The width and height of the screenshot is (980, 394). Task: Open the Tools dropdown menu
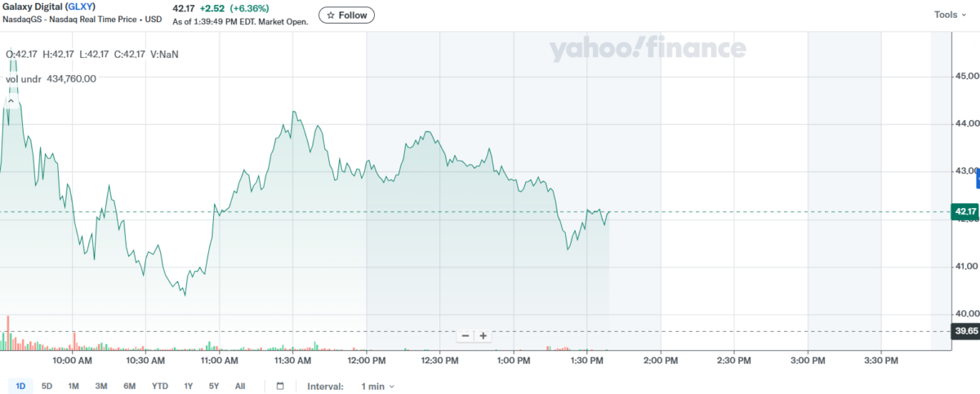950,15
